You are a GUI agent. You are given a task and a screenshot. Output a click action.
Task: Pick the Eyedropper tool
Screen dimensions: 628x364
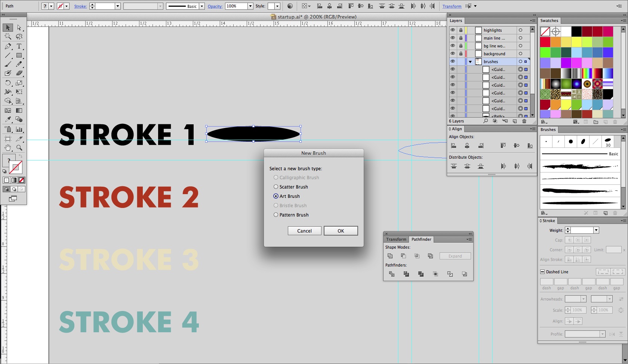pos(8,119)
